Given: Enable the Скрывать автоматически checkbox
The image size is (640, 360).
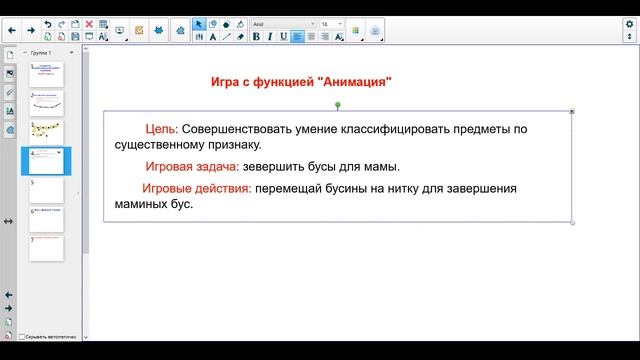Looking at the screenshot, I should pyautogui.click(x=22, y=337).
